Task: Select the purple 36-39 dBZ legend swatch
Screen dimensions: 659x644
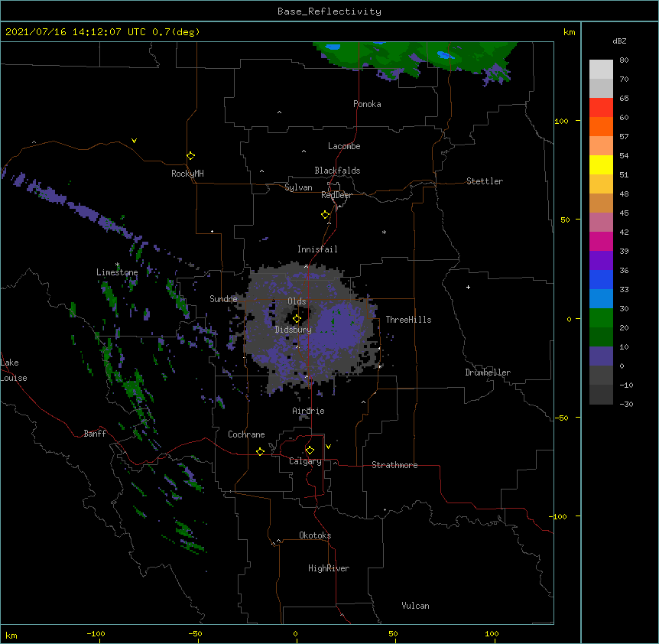Action: tap(601, 261)
